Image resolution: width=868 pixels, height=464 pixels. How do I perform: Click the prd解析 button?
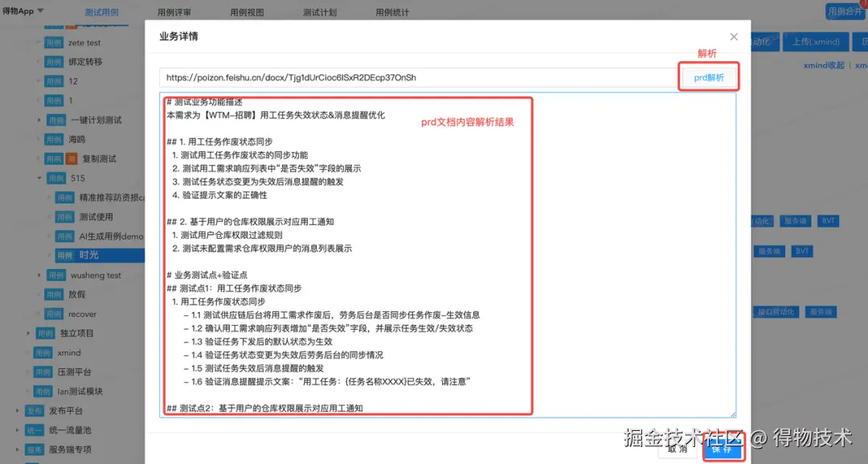709,77
